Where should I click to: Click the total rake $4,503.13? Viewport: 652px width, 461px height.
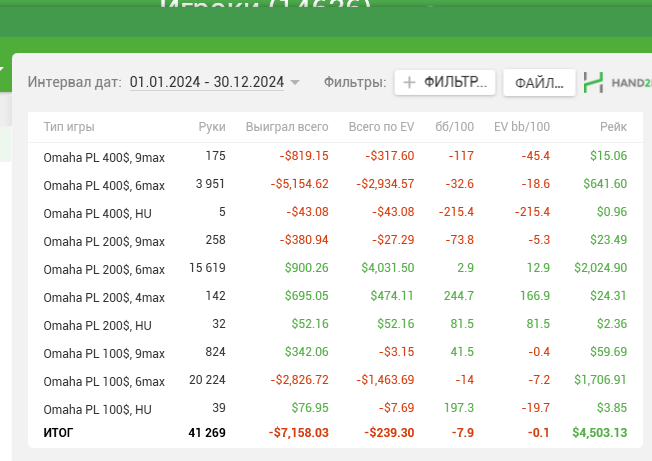(x=600, y=433)
